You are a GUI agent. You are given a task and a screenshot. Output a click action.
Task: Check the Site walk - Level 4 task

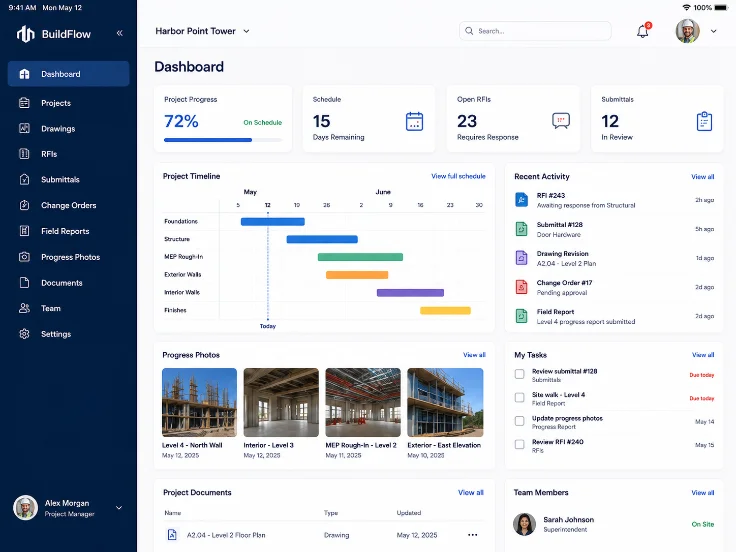click(x=520, y=398)
